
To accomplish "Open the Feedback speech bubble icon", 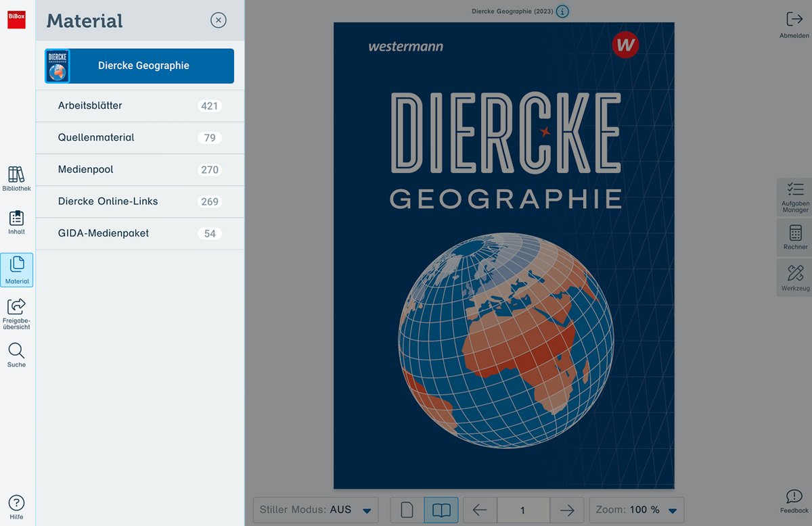I will [x=794, y=501].
